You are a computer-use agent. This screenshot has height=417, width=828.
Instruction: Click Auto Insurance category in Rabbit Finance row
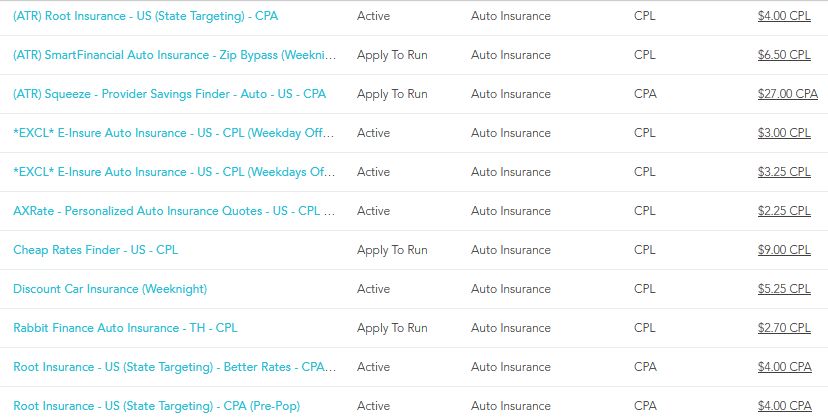coord(511,328)
